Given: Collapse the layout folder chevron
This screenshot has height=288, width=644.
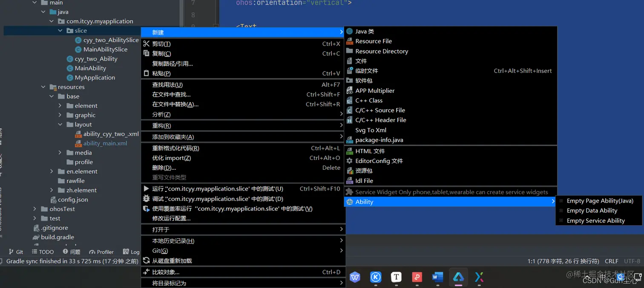Looking at the screenshot, I should 60,125.
